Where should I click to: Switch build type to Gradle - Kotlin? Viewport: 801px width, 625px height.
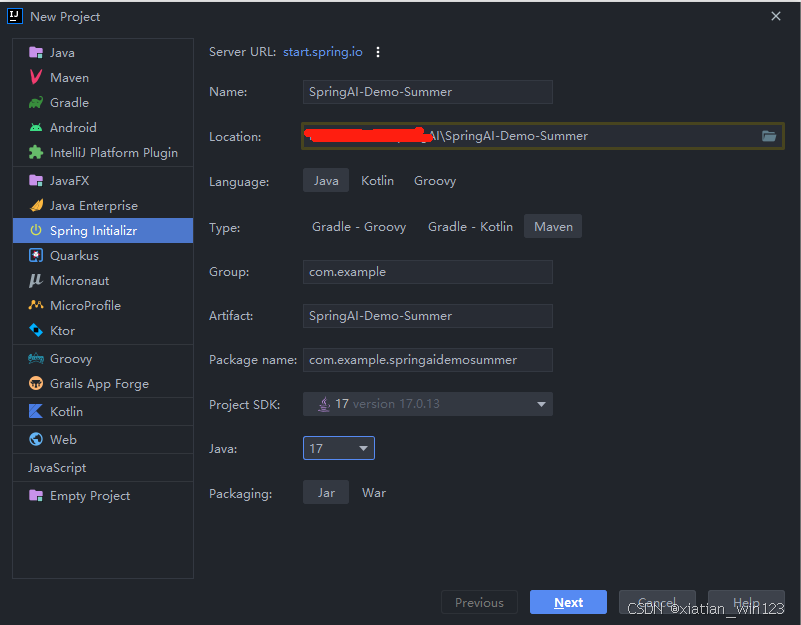[470, 226]
